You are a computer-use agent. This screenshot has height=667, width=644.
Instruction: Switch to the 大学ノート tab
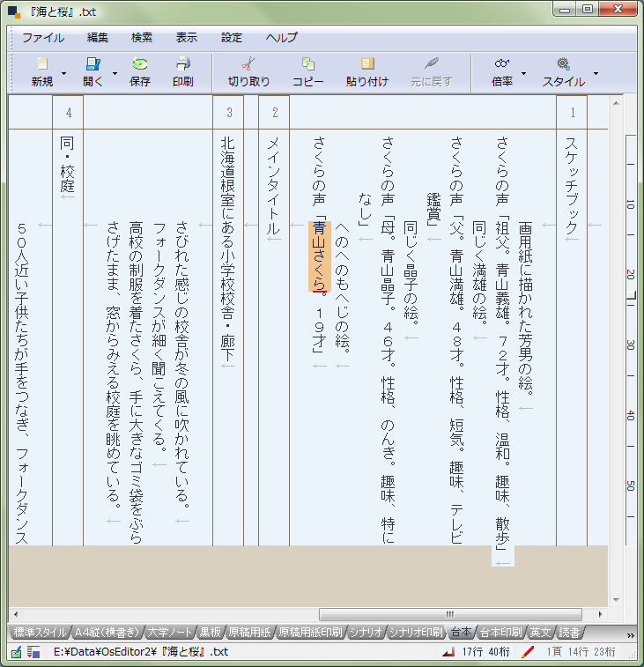[169, 633]
